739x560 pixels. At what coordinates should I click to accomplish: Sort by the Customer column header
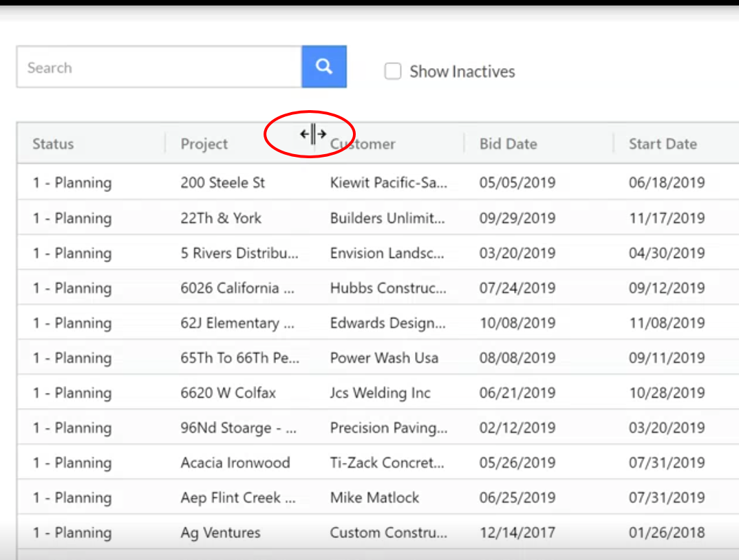[x=363, y=144]
